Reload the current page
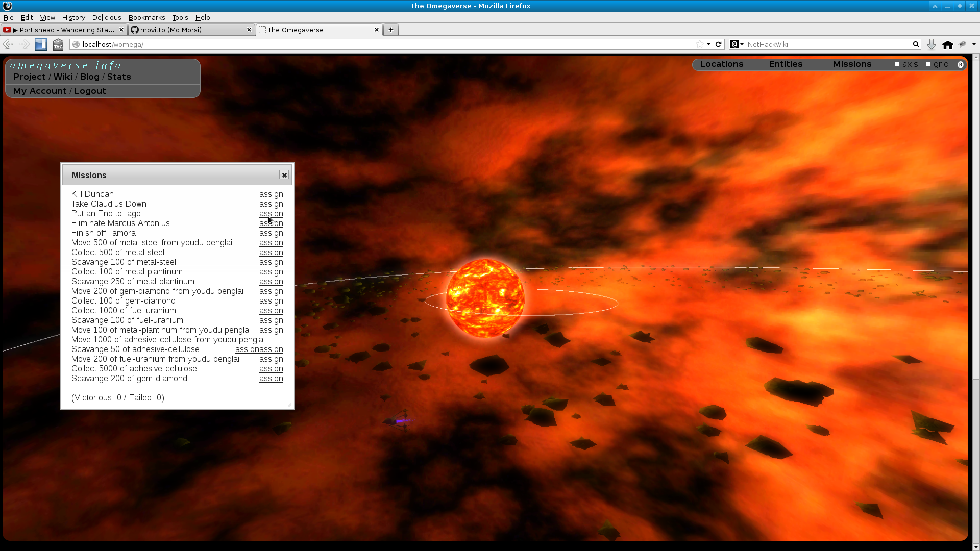The width and height of the screenshot is (980, 551). 719,44
